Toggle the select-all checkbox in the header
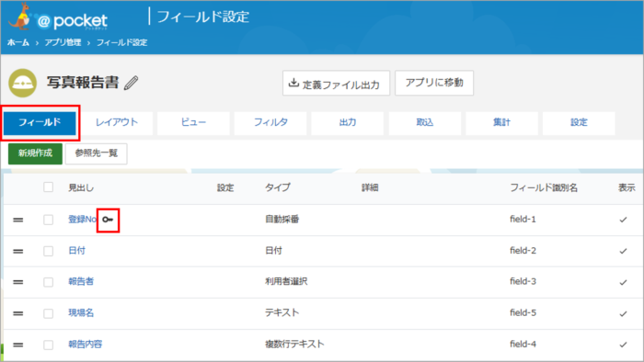 [49, 187]
